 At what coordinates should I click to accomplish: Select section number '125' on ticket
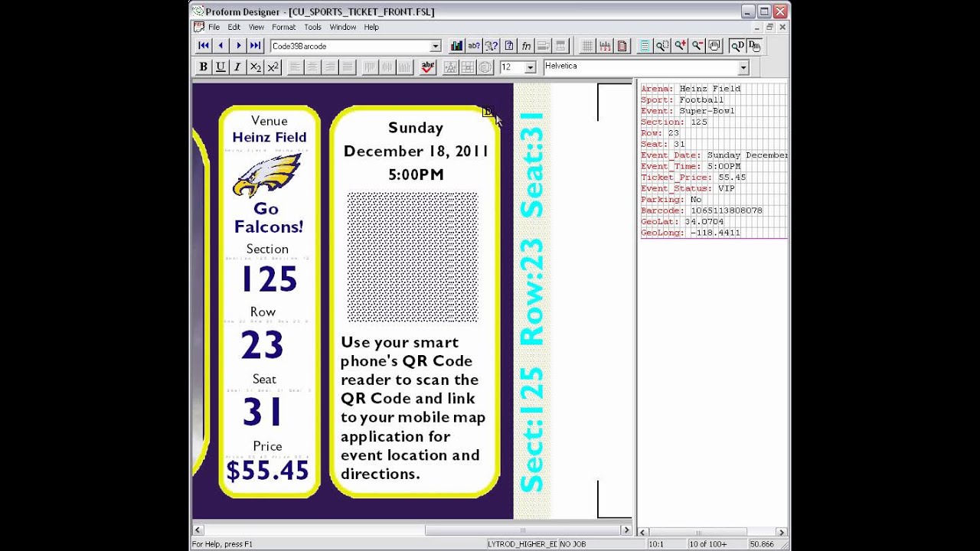(269, 280)
